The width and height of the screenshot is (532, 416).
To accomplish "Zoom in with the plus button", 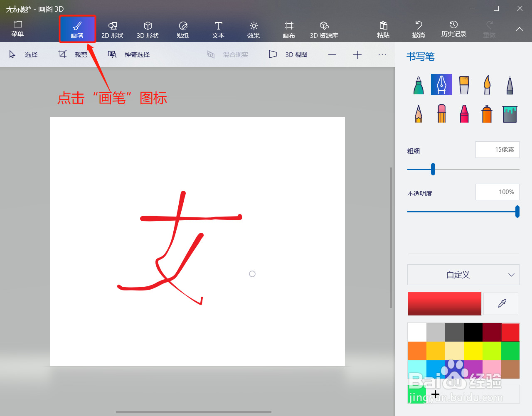I will click(x=357, y=54).
